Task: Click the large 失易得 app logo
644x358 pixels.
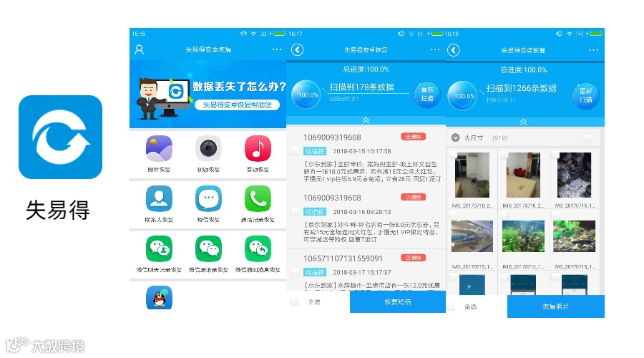Action: (x=60, y=137)
